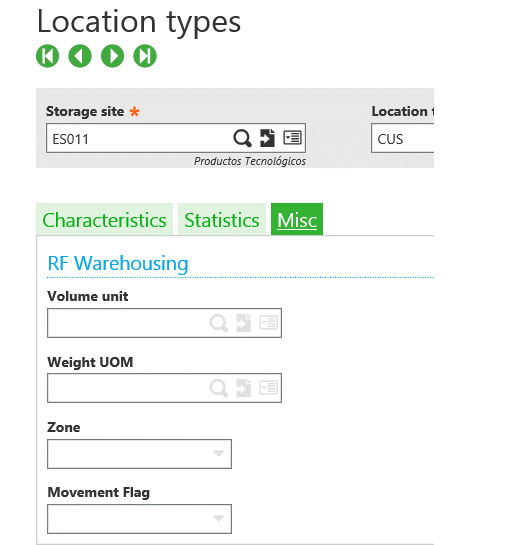The height and width of the screenshot is (545, 532).
Task: Go to the next record
Action: pos(112,56)
